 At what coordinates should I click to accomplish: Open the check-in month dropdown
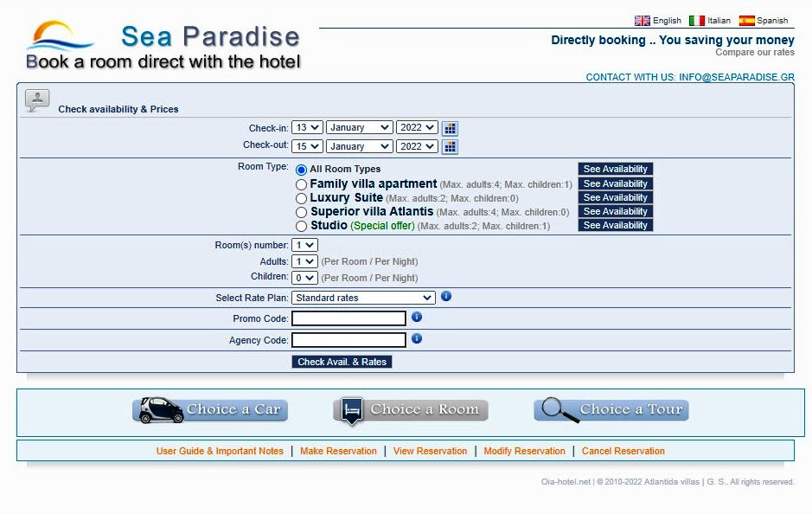coord(359,128)
